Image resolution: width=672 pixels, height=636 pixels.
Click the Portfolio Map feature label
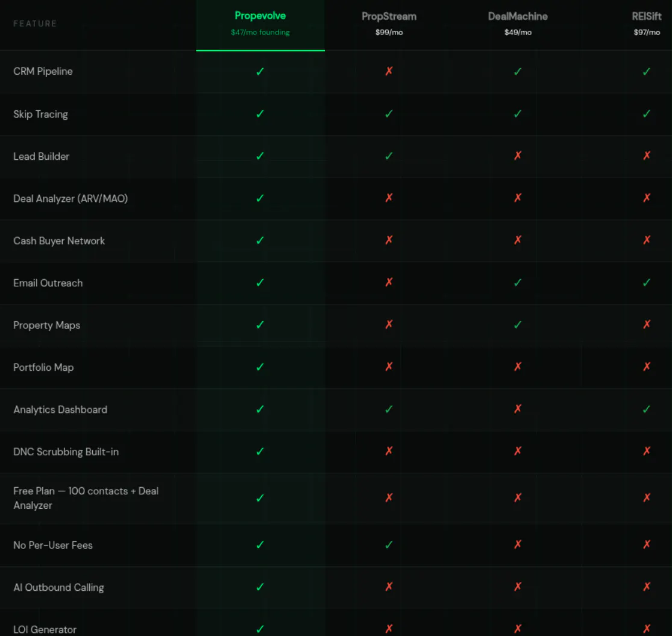coord(43,368)
